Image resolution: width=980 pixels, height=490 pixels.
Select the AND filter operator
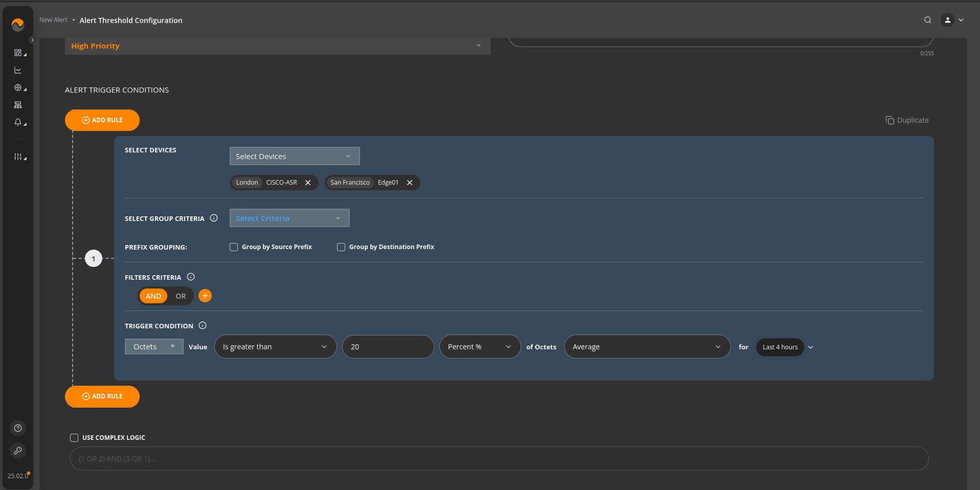(x=153, y=296)
